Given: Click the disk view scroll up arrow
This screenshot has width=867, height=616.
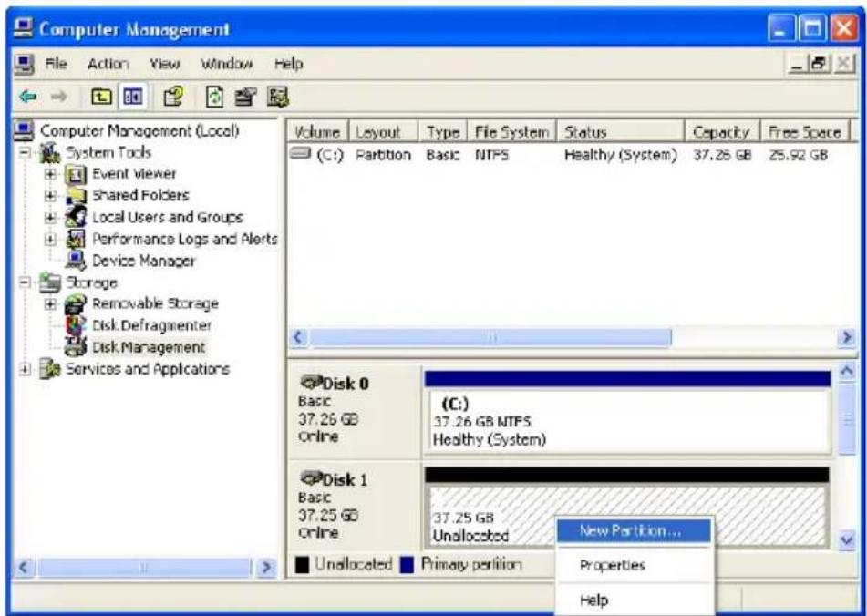Looking at the screenshot, I should click(846, 372).
